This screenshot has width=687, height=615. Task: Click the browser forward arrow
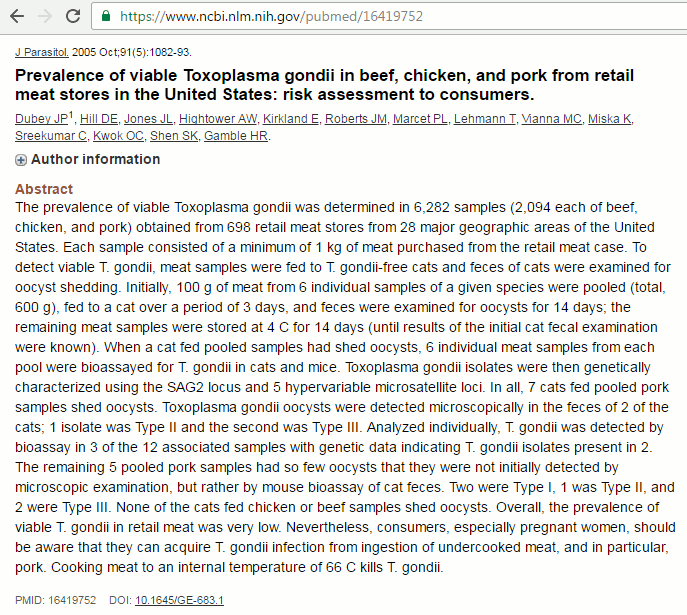(45, 17)
